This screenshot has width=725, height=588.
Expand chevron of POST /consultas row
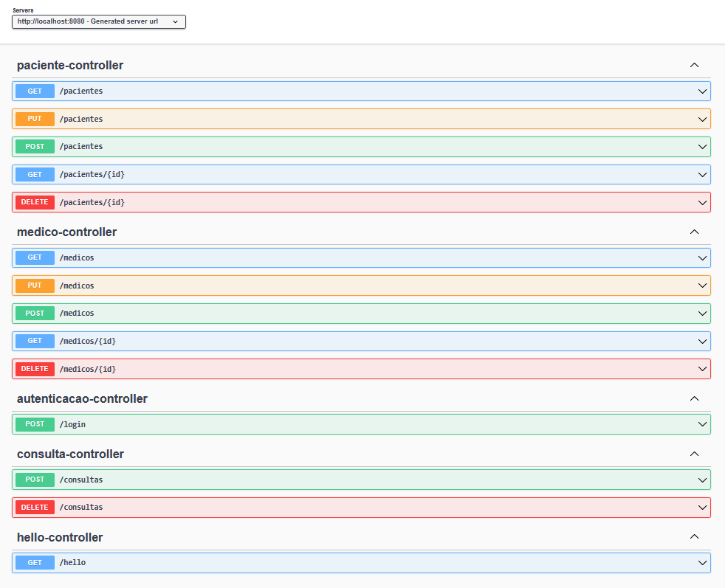click(702, 480)
